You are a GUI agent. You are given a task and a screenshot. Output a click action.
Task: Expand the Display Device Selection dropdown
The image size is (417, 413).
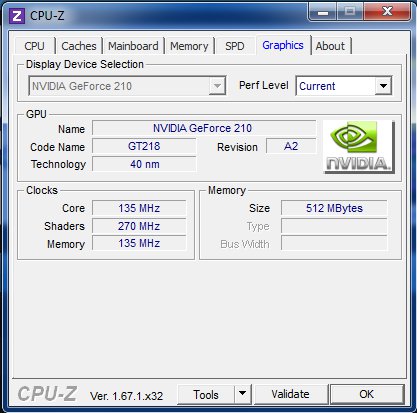click(217, 86)
